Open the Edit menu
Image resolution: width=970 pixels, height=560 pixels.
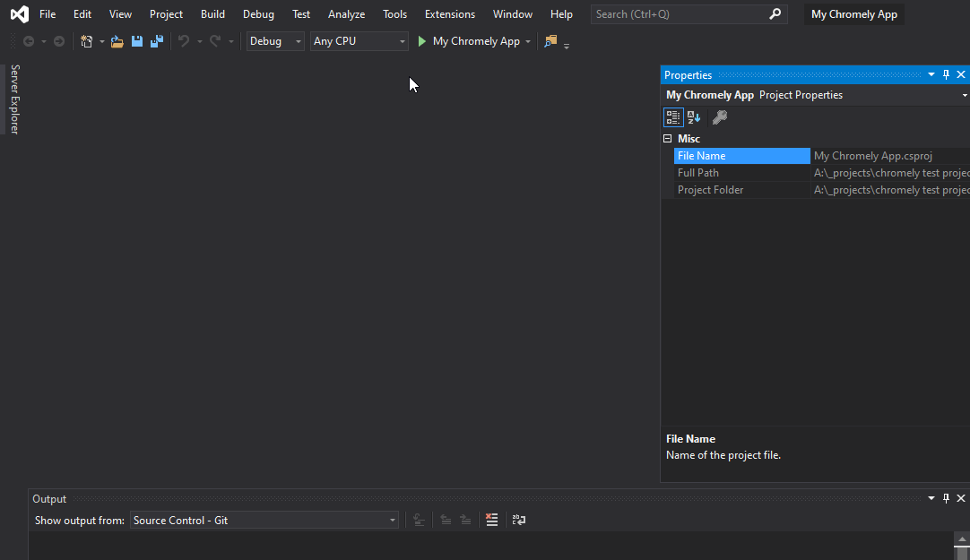coord(82,14)
